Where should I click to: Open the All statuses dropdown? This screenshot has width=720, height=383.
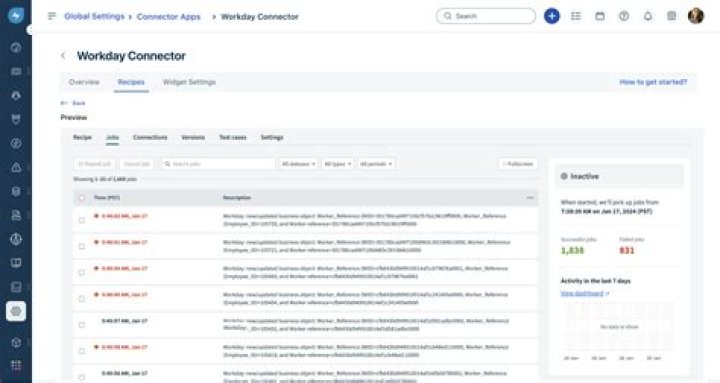tap(298, 164)
